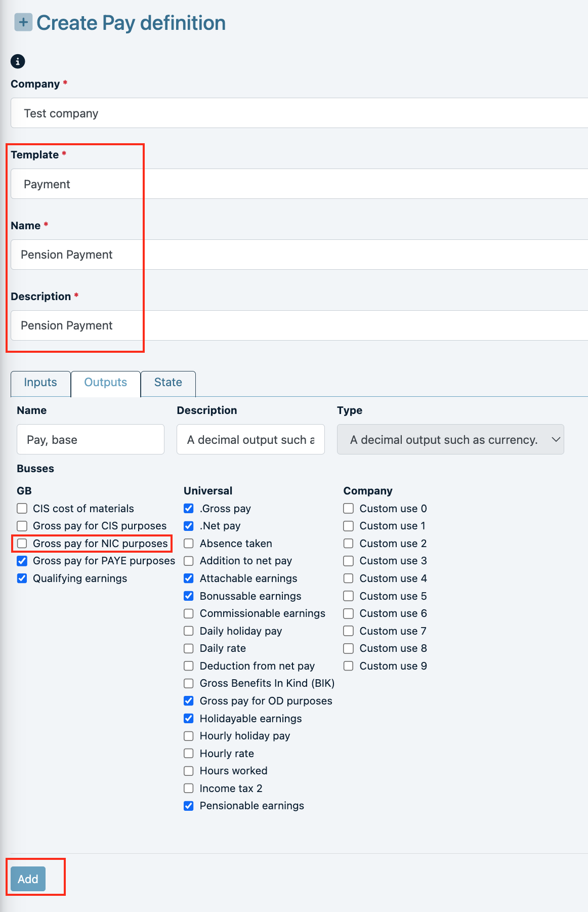This screenshot has width=588, height=912.
Task: Check the CIS cost of materials box
Action: point(22,509)
